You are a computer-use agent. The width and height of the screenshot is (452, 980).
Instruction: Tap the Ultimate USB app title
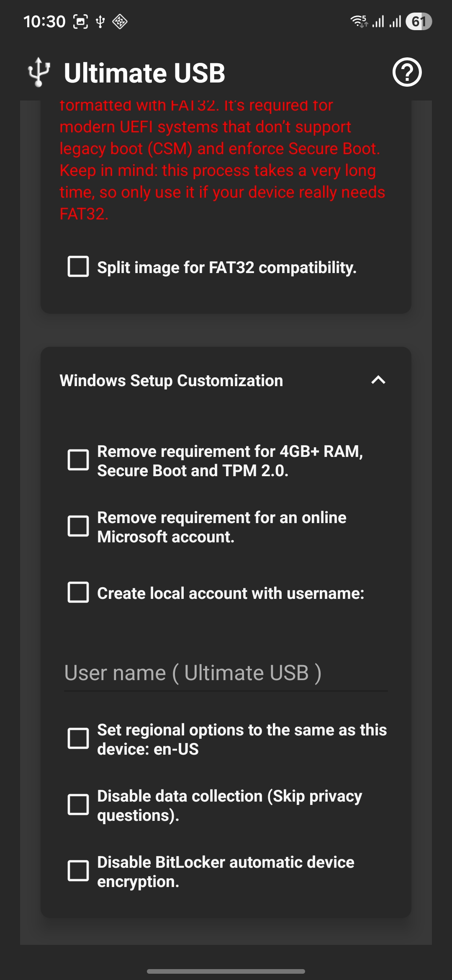[144, 73]
